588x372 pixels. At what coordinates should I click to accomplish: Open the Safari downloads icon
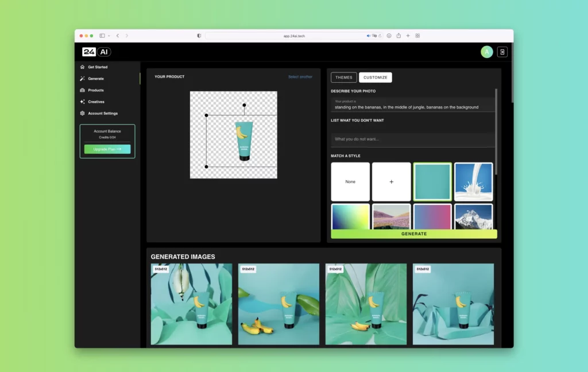coord(389,36)
